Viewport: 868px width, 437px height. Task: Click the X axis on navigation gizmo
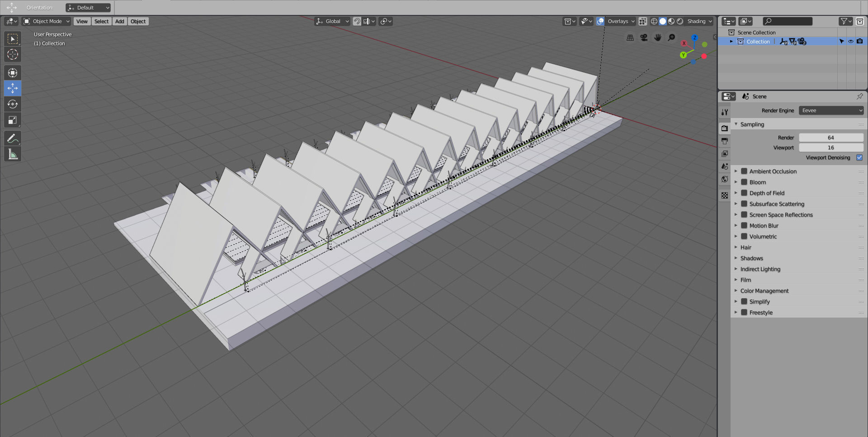tap(684, 43)
